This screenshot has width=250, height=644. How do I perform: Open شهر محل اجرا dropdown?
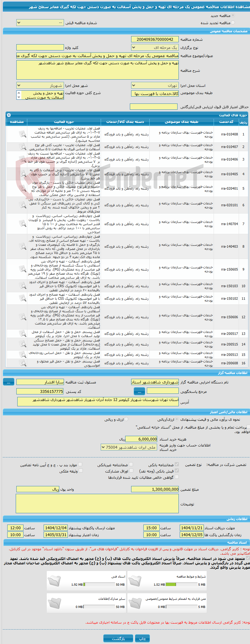tap(40, 86)
